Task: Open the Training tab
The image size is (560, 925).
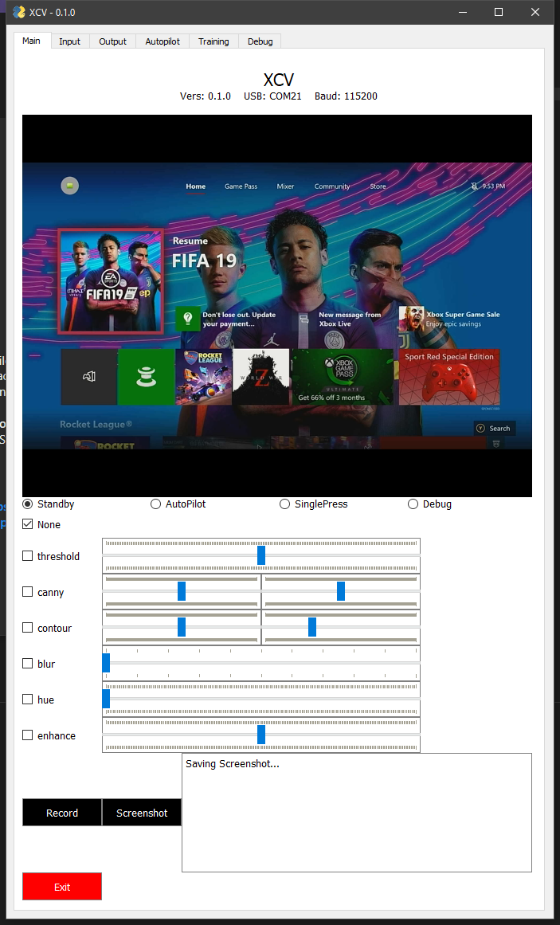Action: click(213, 41)
